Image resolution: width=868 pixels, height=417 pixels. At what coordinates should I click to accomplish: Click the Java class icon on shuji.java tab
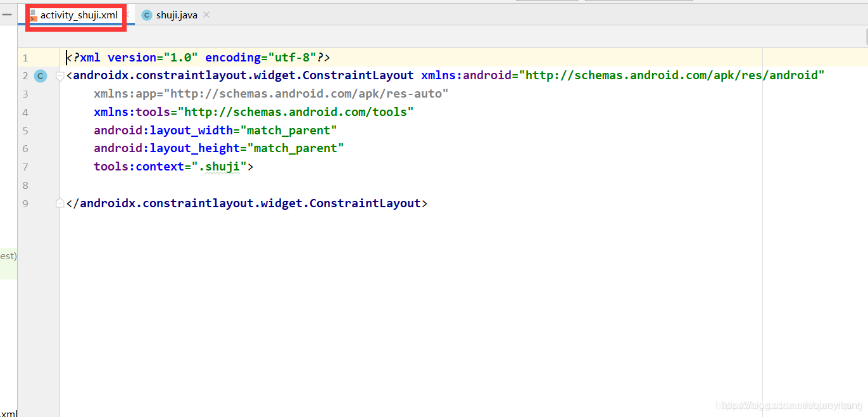coord(147,15)
